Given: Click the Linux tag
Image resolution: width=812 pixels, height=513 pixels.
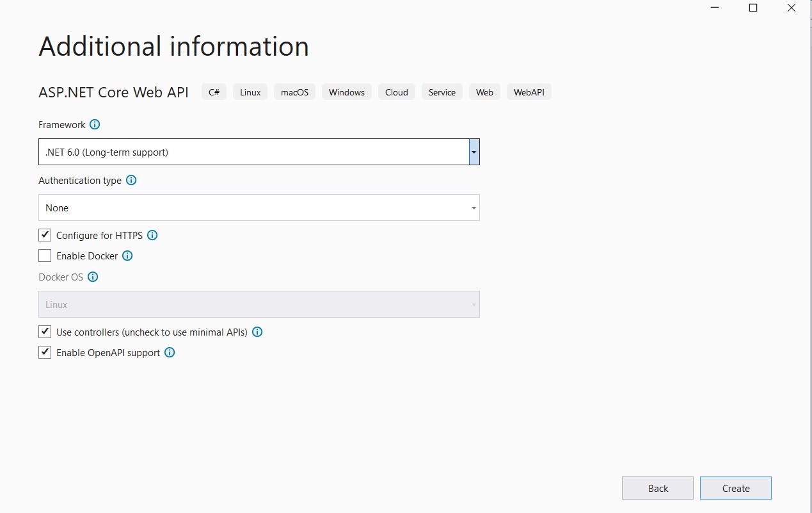Looking at the screenshot, I should (250, 92).
